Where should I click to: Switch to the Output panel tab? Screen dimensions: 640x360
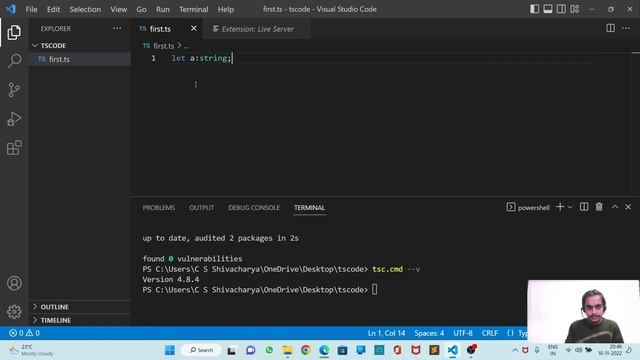click(201, 208)
